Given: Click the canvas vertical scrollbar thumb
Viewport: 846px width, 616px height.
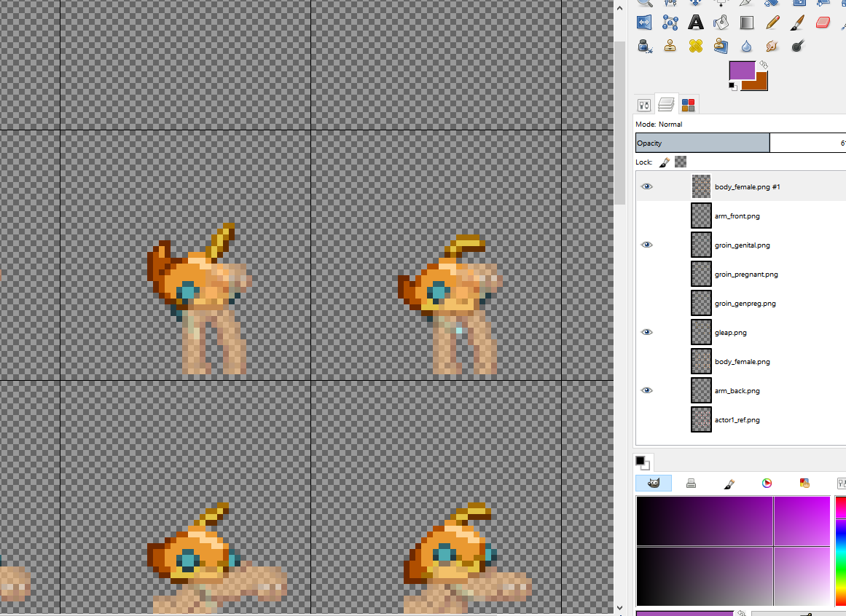Looking at the screenshot, I should (x=619, y=123).
